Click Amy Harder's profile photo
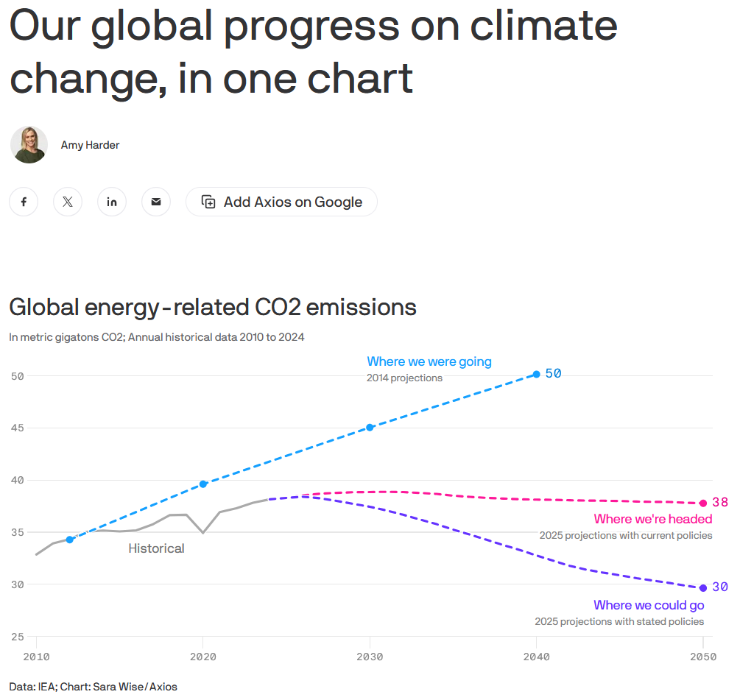The height and width of the screenshot is (700, 740). tap(29, 145)
